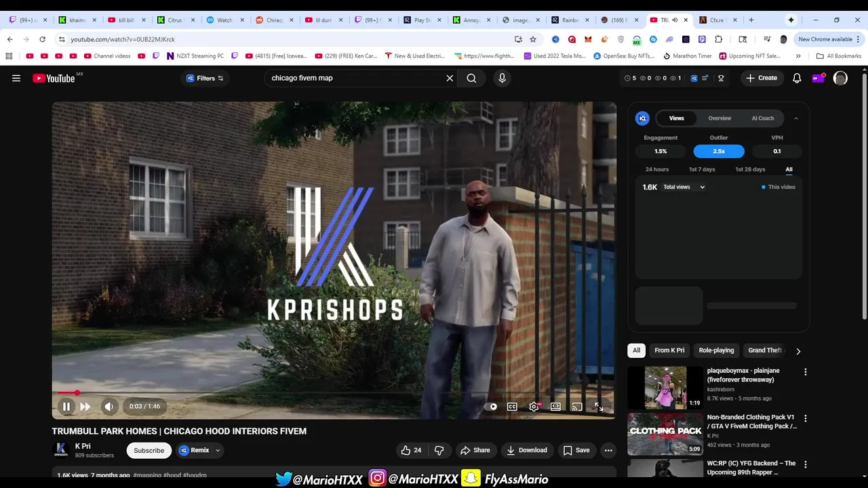Open options for plaqueboymax plainjane video
The image size is (868, 488).
tap(806, 372)
